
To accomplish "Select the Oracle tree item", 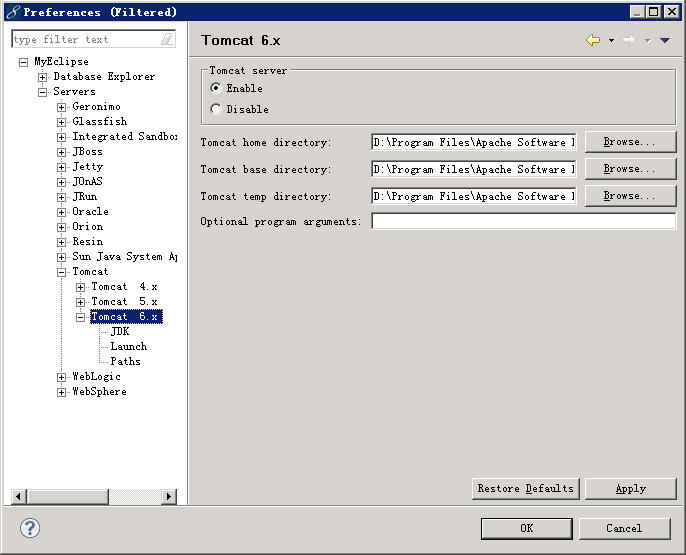I will pyautogui.click(x=91, y=212).
